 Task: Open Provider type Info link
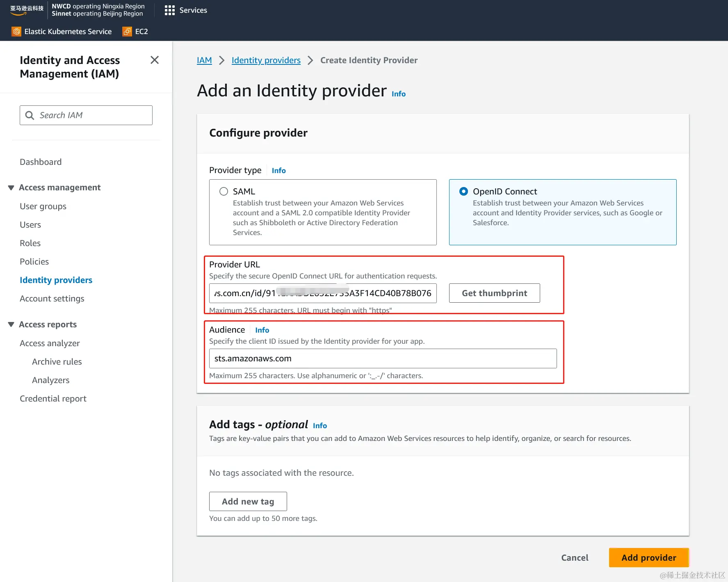[279, 171]
